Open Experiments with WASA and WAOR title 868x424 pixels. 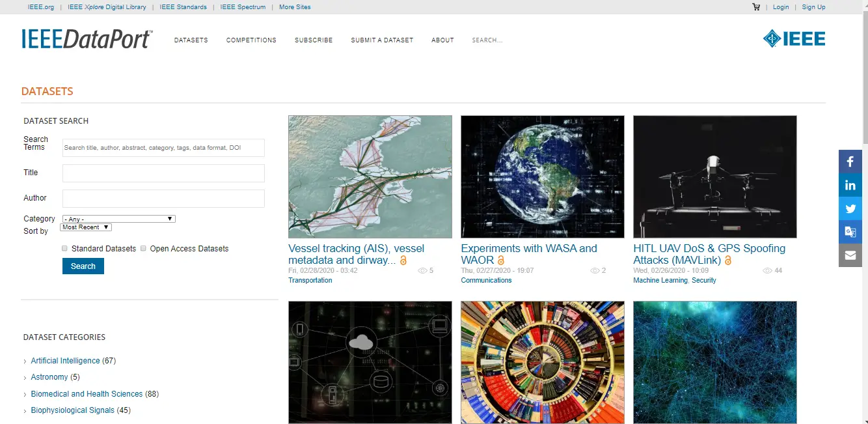529,254
